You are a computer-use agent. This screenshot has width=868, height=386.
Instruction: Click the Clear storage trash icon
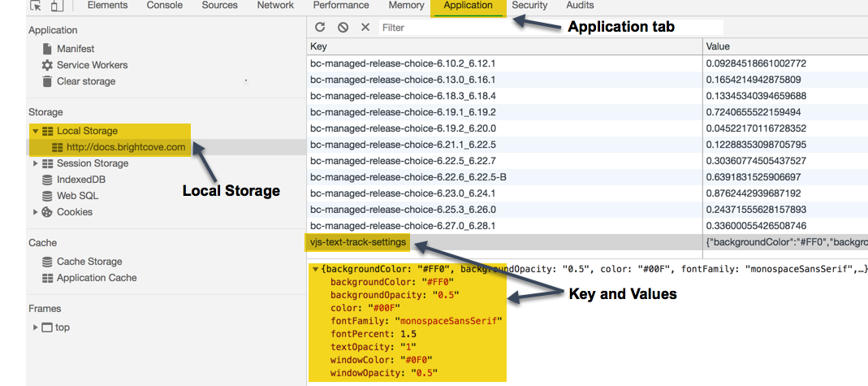coord(47,81)
